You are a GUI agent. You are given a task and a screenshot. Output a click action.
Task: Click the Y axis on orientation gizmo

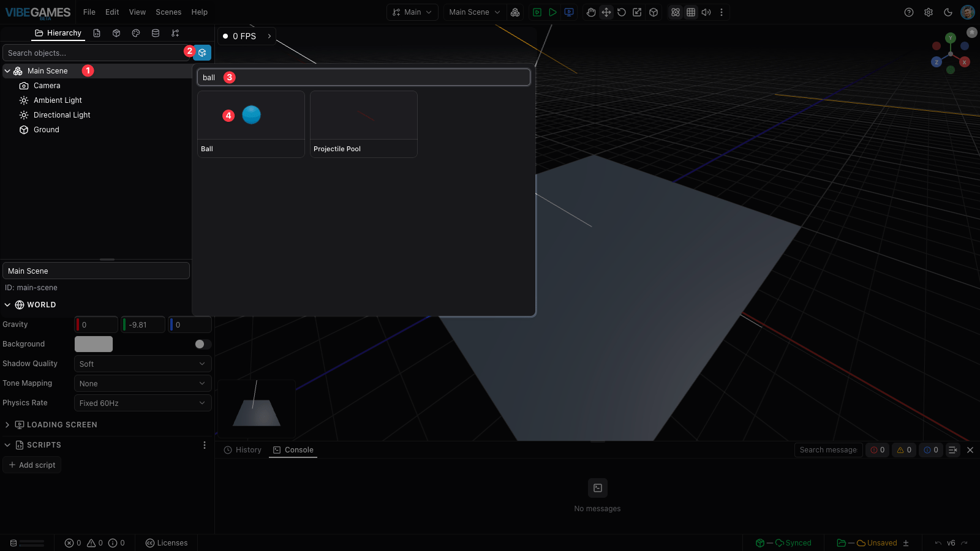(x=951, y=38)
